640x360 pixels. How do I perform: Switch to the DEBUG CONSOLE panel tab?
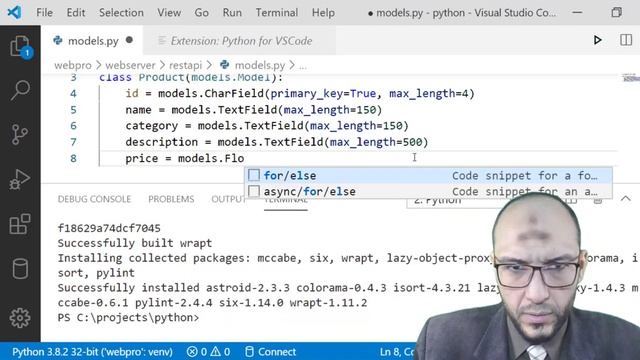pos(94,199)
